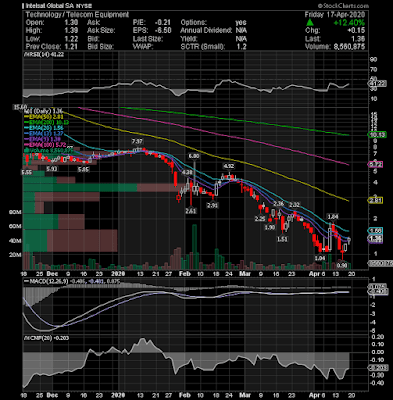Click the green up-arrow change icon

coord(310,23)
